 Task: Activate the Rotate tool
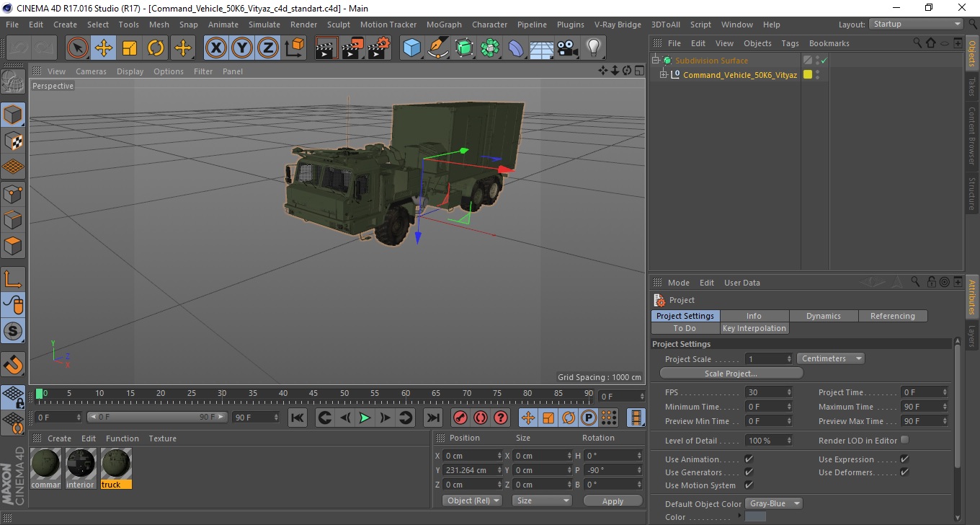(x=156, y=48)
